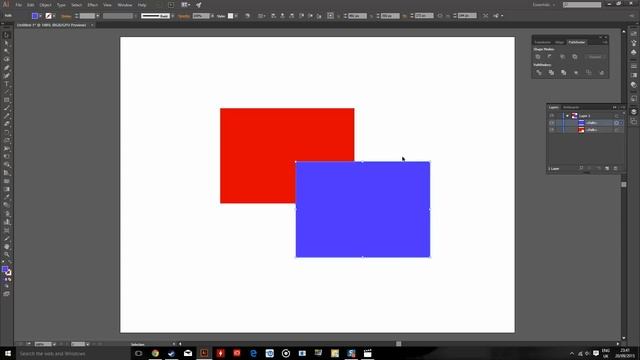Apply Minus Back pathfinder

coord(602,73)
